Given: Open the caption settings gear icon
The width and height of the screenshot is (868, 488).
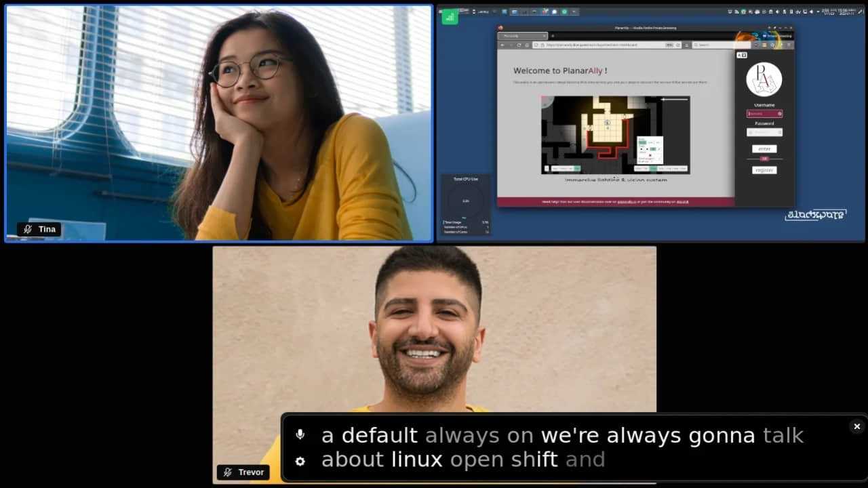Looking at the screenshot, I should (x=300, y=460).
